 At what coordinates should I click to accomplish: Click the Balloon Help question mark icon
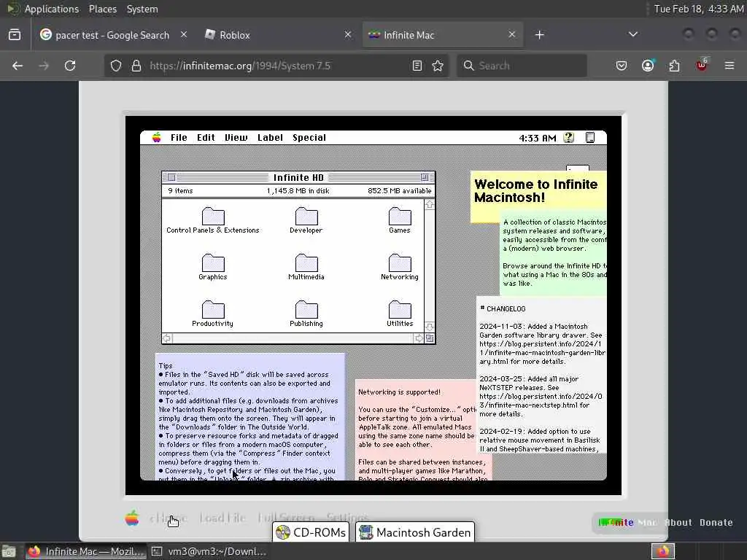pyautogui.click(x=569, y=138)
